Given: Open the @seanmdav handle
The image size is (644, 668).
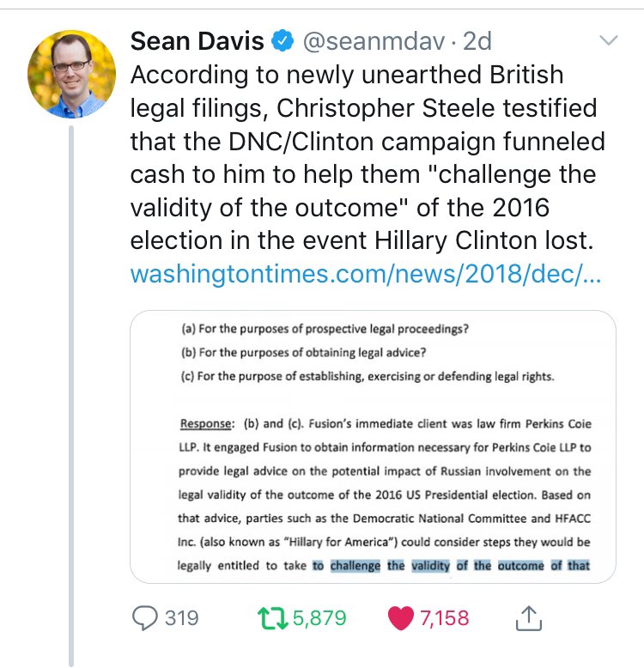Looking at the screenshot, I should [373, 40].
